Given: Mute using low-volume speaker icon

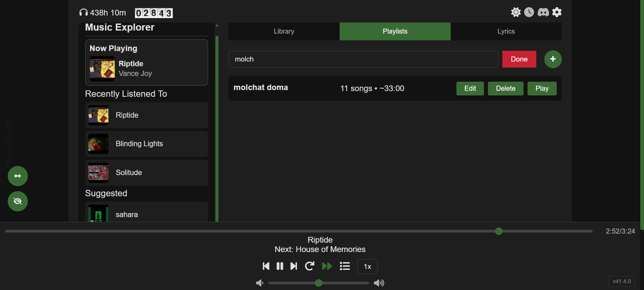Looking at the screenshot, I should point(260,283).
